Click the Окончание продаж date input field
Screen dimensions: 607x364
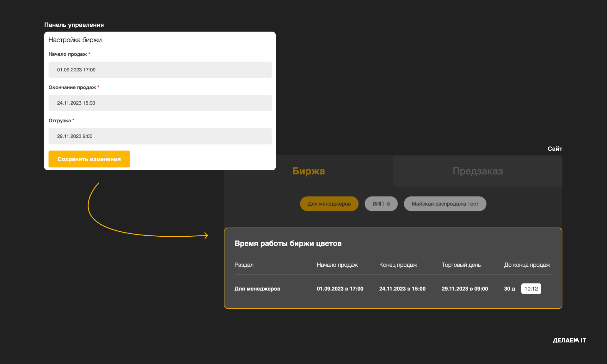160,103
